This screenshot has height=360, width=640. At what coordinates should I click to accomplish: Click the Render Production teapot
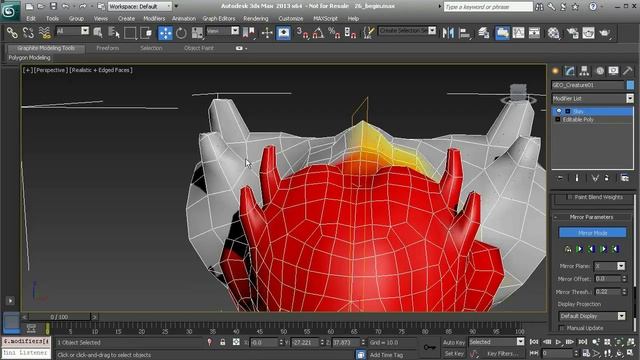604,33
